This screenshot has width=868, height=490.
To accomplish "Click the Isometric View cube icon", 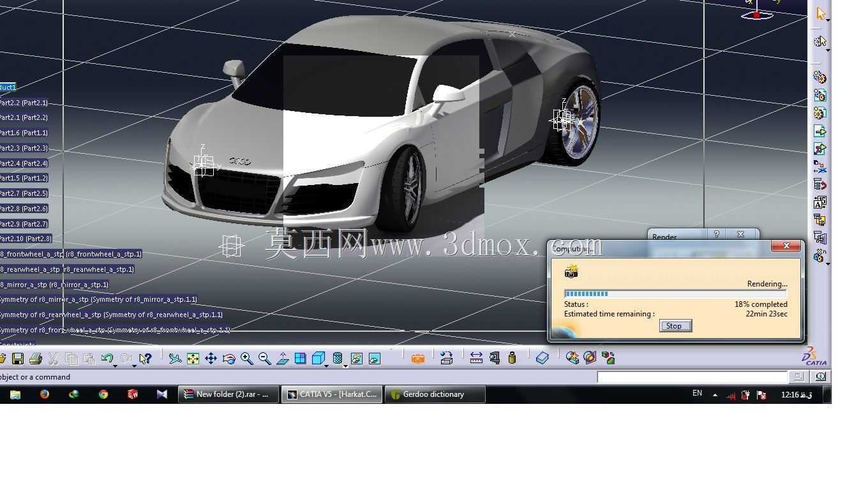I will (318, 358).
